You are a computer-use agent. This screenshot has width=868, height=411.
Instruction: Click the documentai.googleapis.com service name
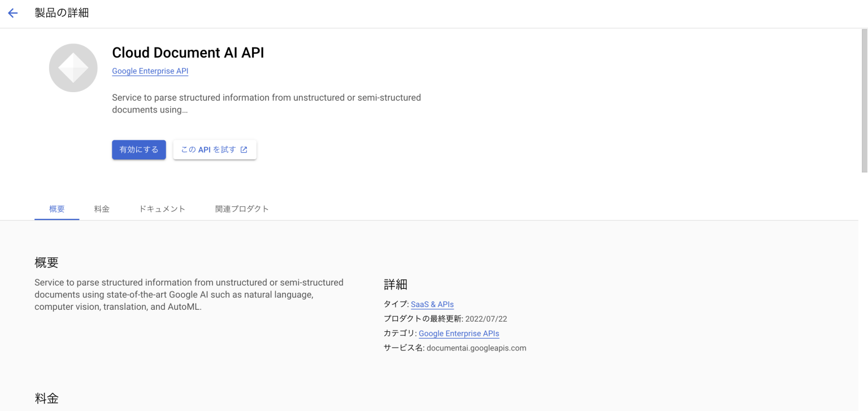coord(476,348)
